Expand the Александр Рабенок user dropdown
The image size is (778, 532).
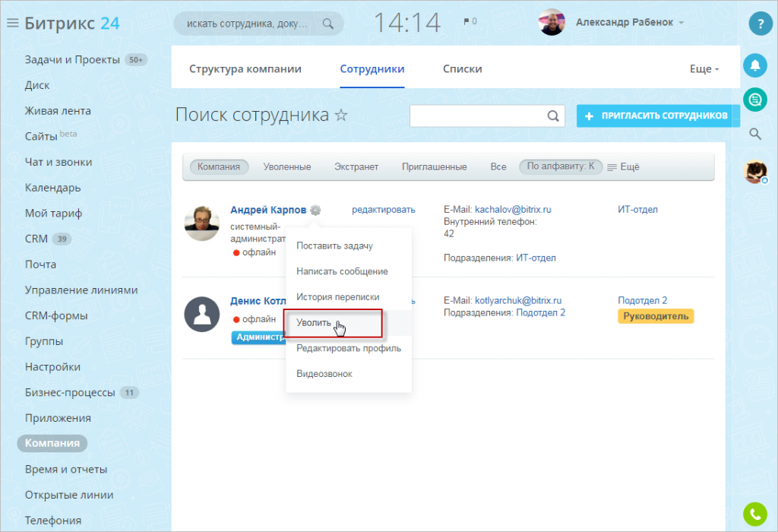point(682,23)
